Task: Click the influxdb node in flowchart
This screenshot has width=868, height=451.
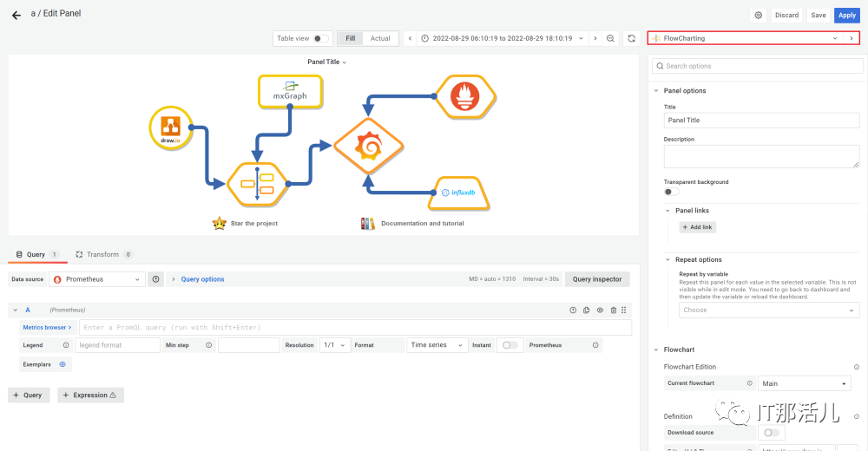Action: coord(459,193)
